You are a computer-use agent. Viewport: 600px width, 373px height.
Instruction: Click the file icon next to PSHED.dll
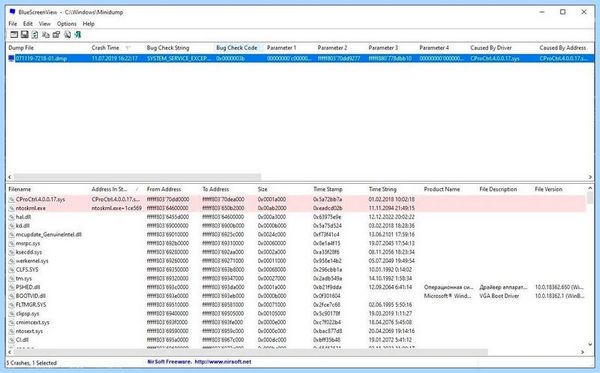point(11,287)
